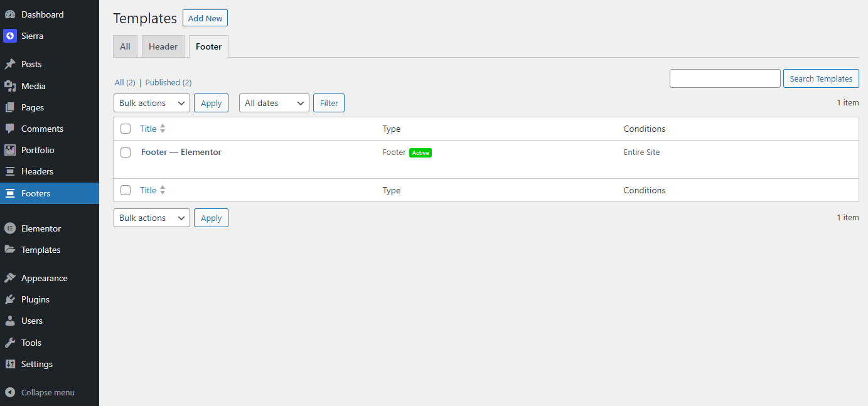Open Posts menu item in sidebar
The height and width of the screenshot is (406, 868).
[x=50, y=64]
